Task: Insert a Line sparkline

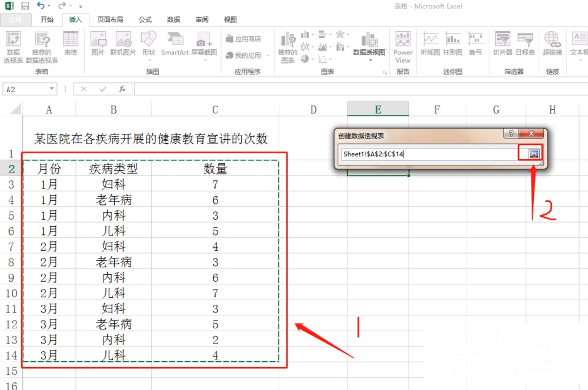Action: [x=430, y=44]
